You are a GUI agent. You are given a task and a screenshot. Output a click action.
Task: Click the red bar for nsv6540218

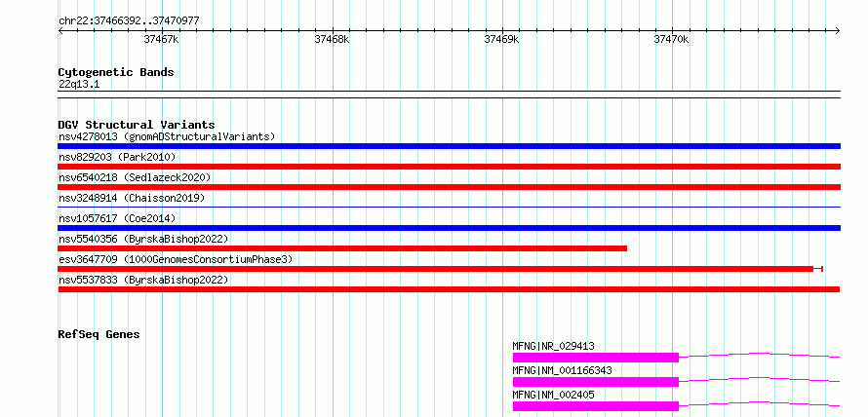pyautogui.click(x=449, y=187)
